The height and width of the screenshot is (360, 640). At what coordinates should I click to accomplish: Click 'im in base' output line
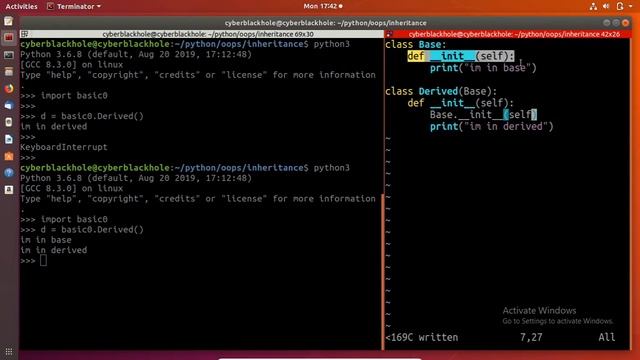(46, 240)
